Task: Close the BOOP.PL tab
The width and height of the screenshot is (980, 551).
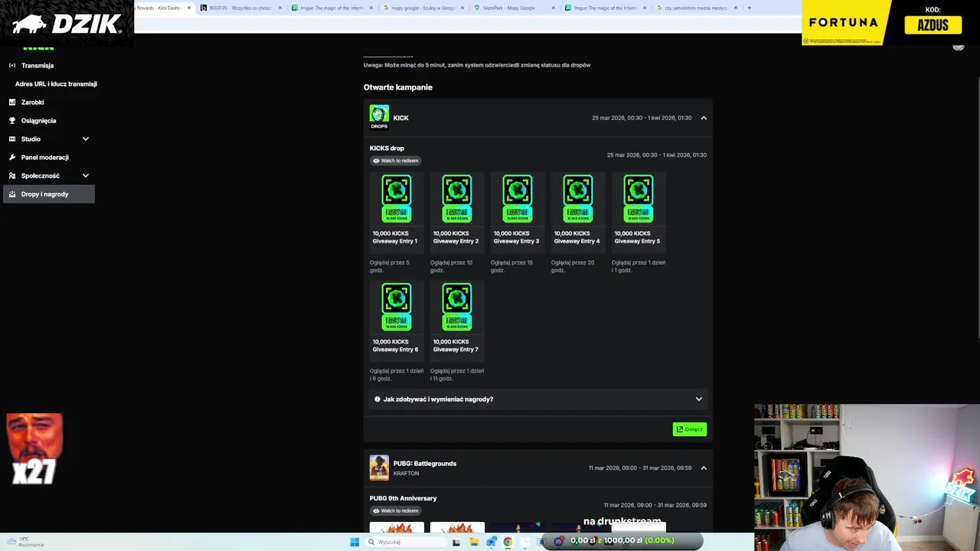Action: pos(280,8)
